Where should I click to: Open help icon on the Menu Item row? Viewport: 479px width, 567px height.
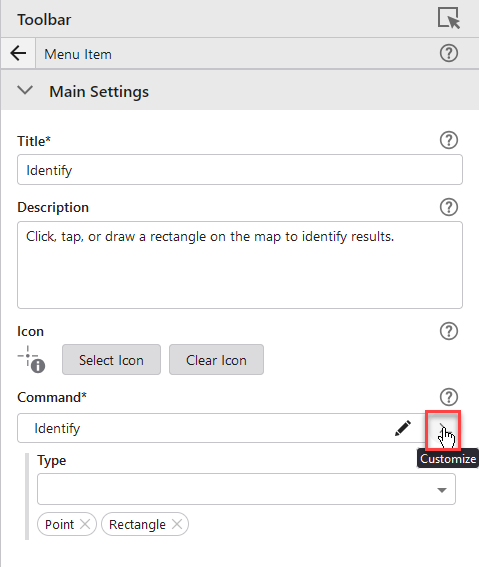pyautogui.click(x=449, y=54)
